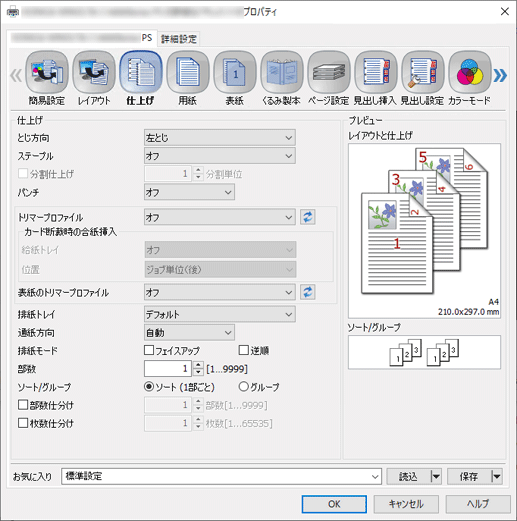517x521 pixels.
Task: Click the ヘルプ button
Action: click(x=478, y=504)
